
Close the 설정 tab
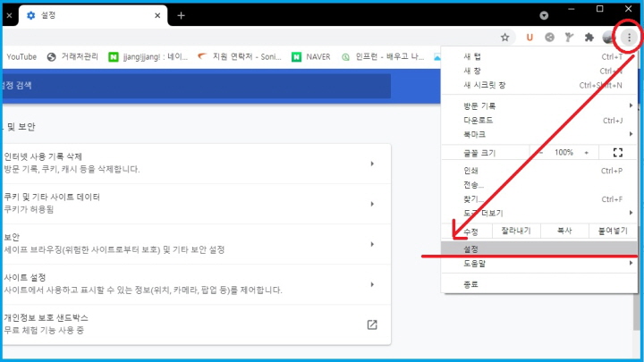point(157,15)
